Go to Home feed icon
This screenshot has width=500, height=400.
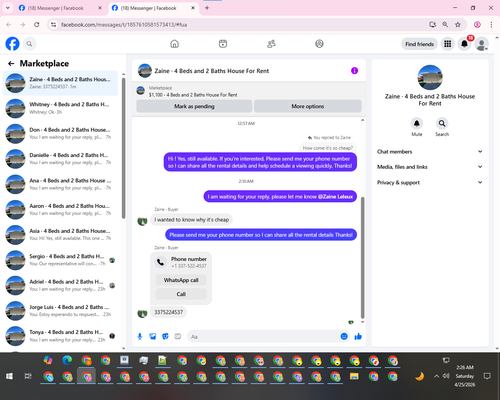point(174,44)
